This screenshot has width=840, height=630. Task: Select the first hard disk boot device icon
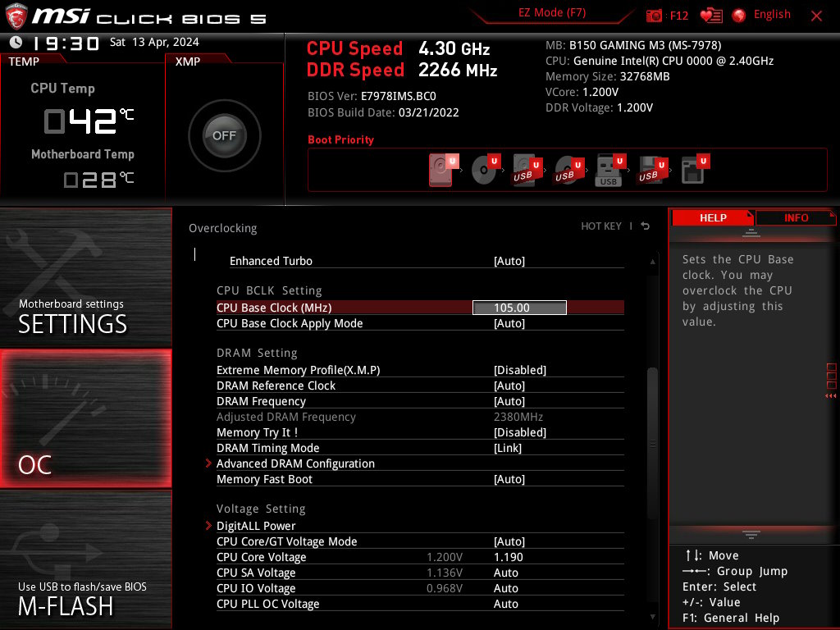coord(444,169)
